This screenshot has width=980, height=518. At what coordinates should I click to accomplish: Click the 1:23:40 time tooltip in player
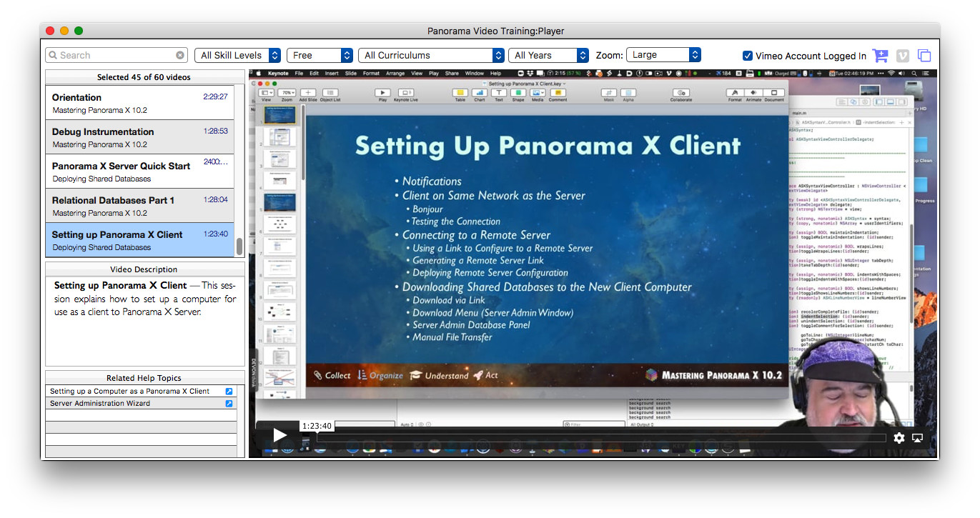[x=317, y=426]
